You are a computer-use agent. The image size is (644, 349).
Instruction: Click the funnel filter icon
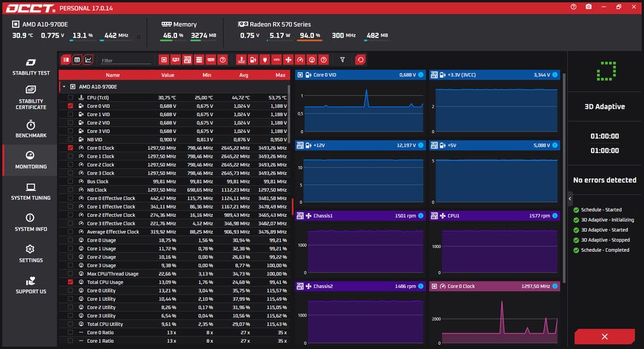pyautogui.click(x=342, y=60)
